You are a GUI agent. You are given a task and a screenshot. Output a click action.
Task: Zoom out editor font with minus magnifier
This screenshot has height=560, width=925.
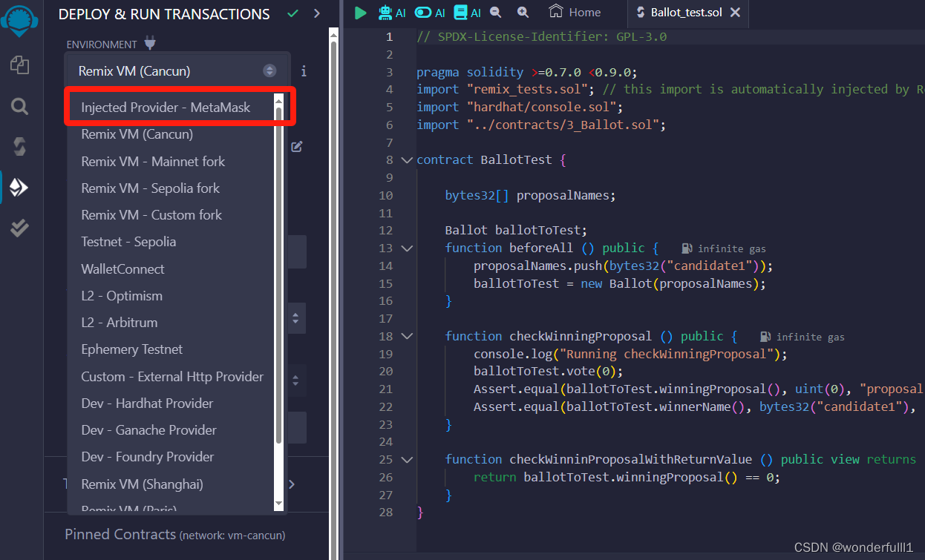click(495, 12)
